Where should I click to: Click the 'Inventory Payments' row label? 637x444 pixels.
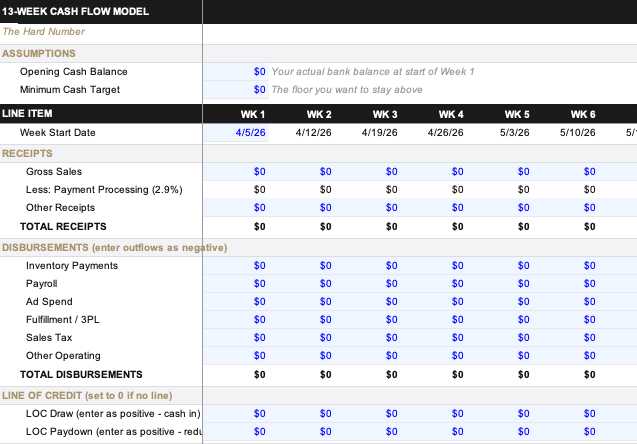(72, 266)
